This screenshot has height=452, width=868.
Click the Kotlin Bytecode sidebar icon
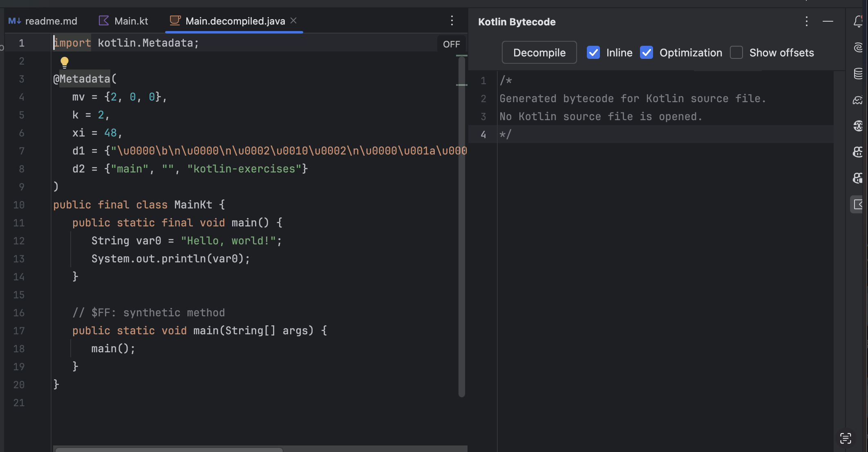(x=858, y=204)
